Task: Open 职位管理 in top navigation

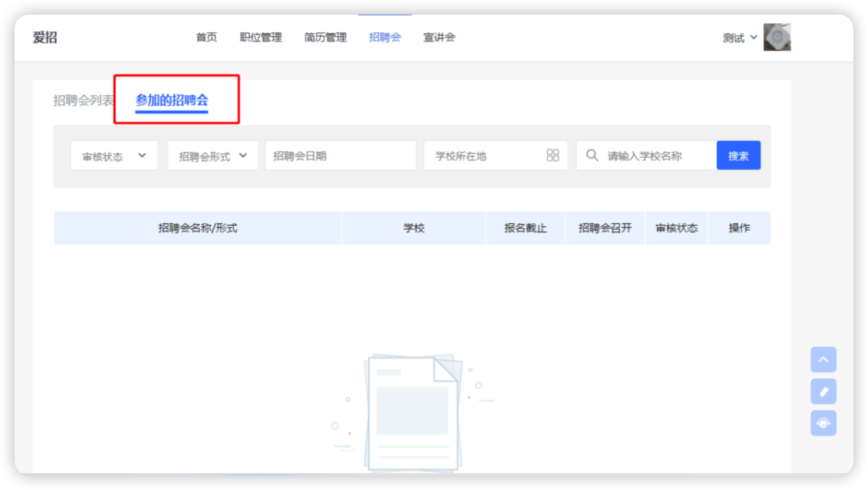Action: (260, 38)
